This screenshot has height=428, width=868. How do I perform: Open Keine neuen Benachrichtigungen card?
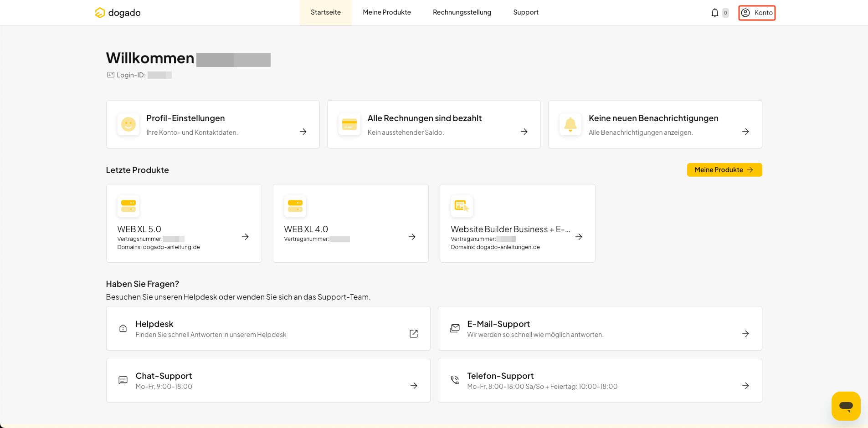[655, 124]
